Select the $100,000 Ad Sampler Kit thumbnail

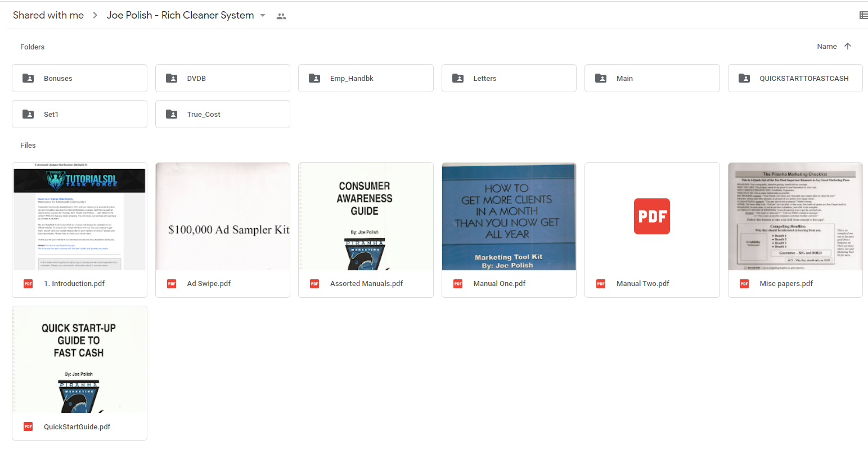pos(223,216)
